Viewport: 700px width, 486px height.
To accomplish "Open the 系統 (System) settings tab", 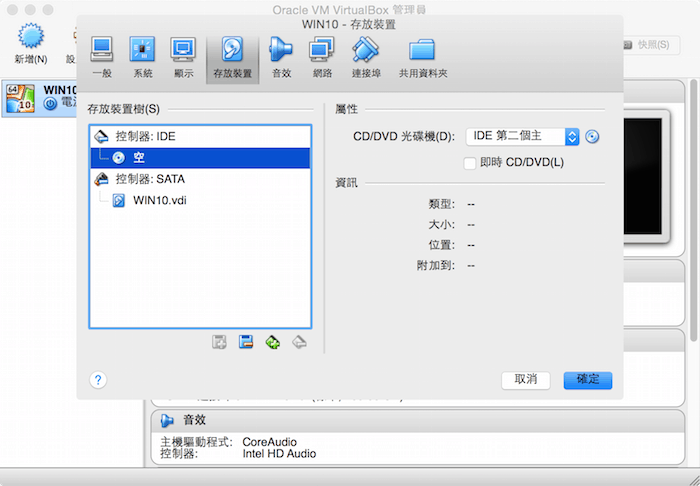I will pos(142,58).
